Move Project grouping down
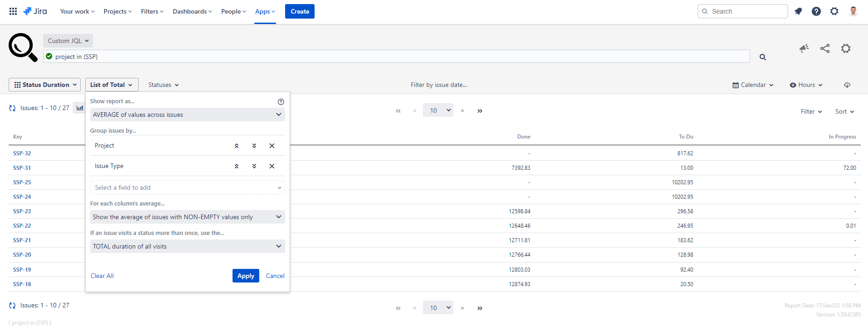The image size is (868, 335). [x=254, y=146]
